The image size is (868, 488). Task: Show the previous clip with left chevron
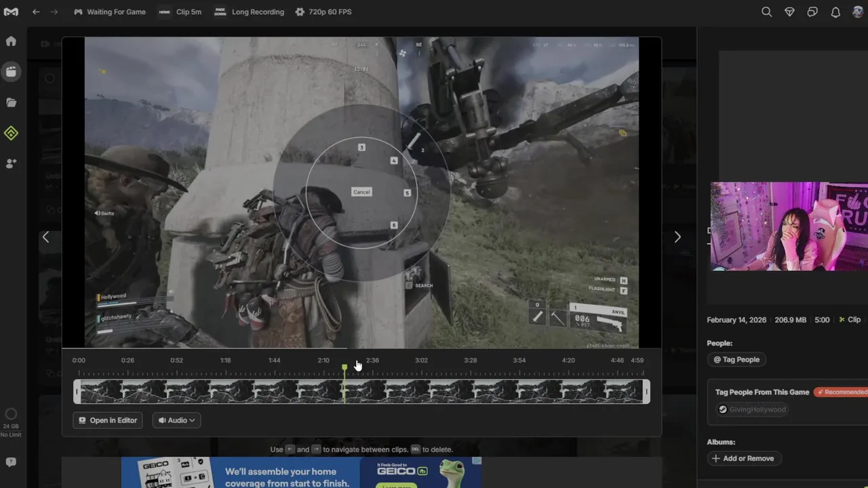click(x=45, y=237)
